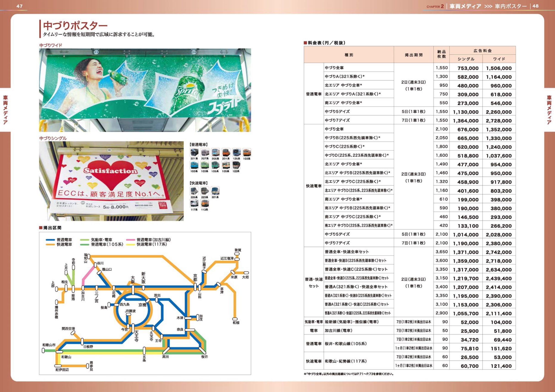Click the 普通全車・快速全車セット row label
This screenshot has height=392, width=555.
[x=347, y=252]
